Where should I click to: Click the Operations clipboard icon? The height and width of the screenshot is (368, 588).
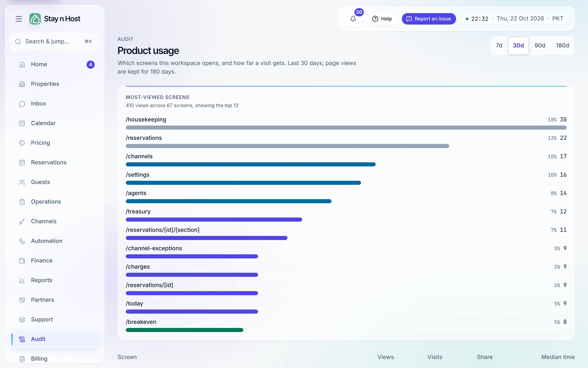(22, 202)
